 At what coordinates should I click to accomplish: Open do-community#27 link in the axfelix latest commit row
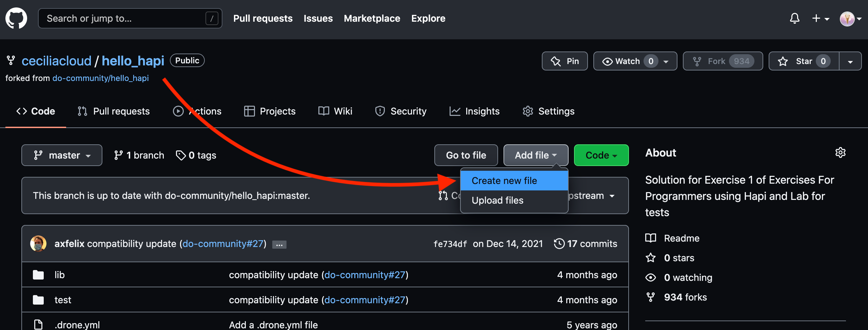[x=223, y=244]
